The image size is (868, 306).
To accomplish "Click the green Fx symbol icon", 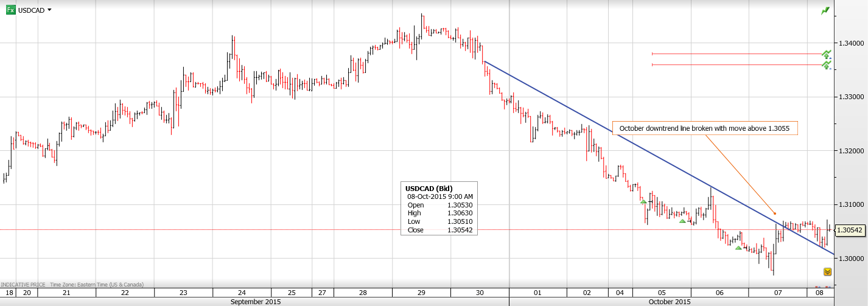I will point(11,10).
